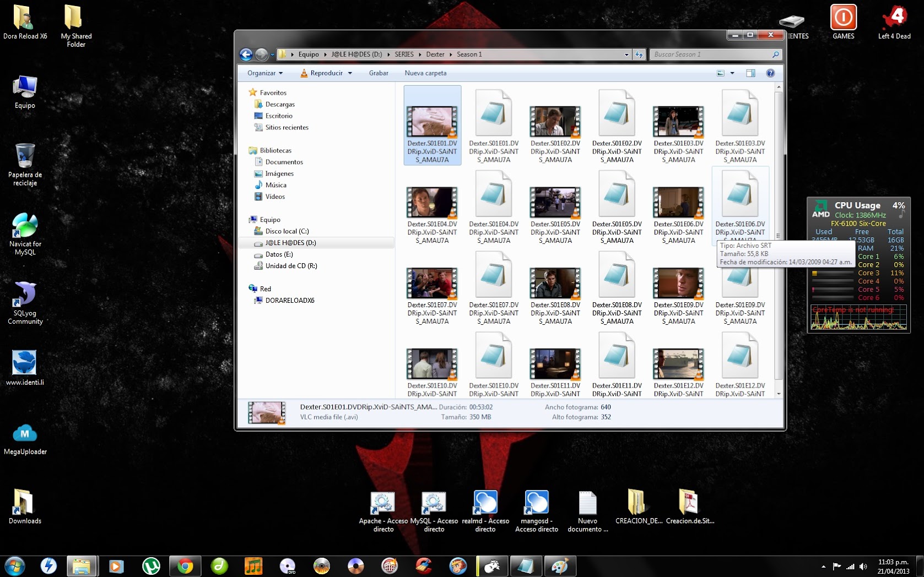Select Datos (E:) drive in the sidebar
Image resolution: width=924 pixels, height=577 pixels.
coord(279,255)
